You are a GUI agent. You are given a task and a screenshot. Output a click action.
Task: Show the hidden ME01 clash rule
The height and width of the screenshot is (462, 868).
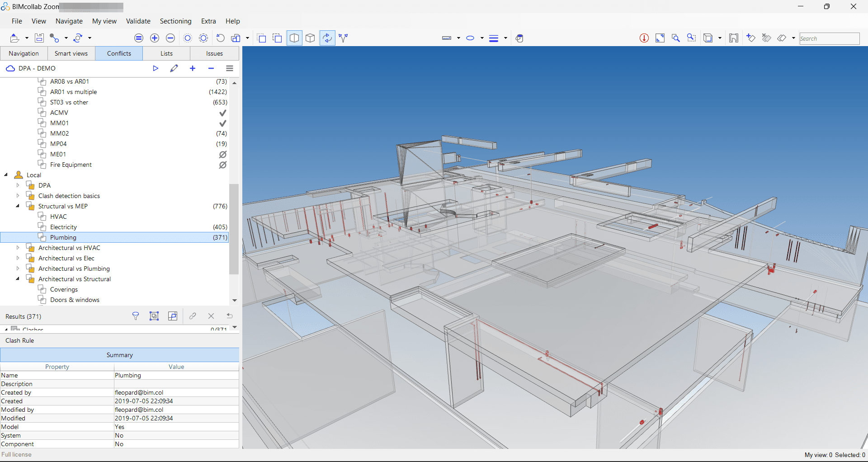[222, 154]
